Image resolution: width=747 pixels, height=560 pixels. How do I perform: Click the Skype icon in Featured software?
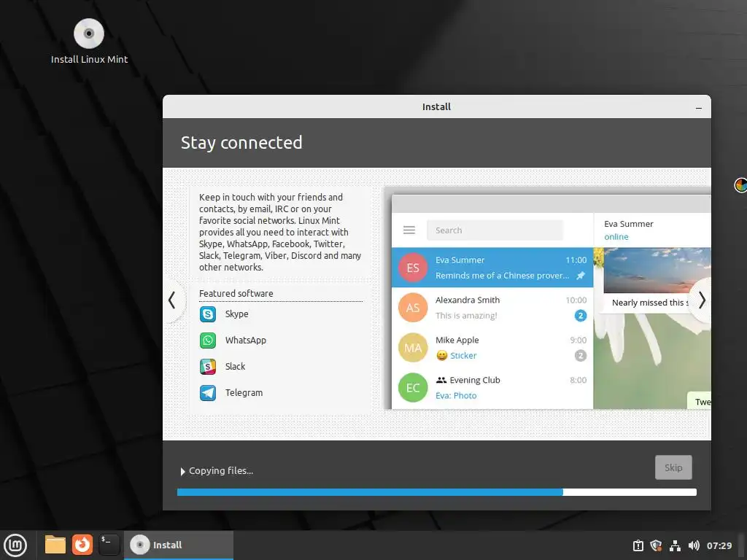[x=208, y=314]
